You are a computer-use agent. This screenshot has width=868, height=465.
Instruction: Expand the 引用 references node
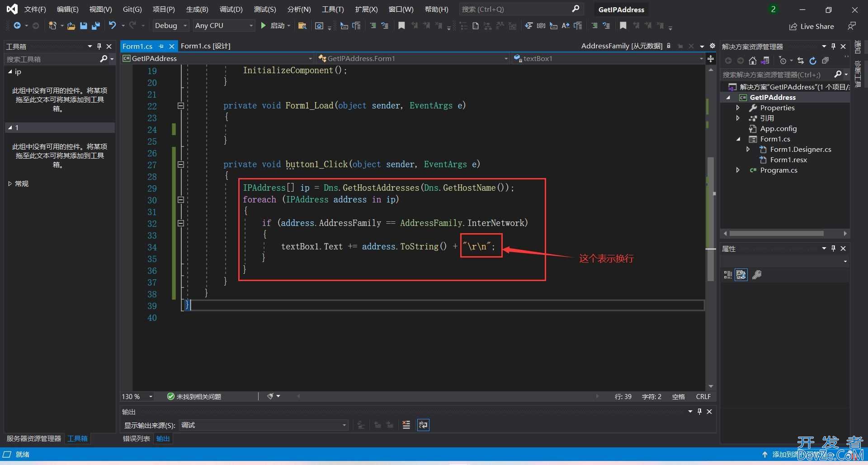738,118
